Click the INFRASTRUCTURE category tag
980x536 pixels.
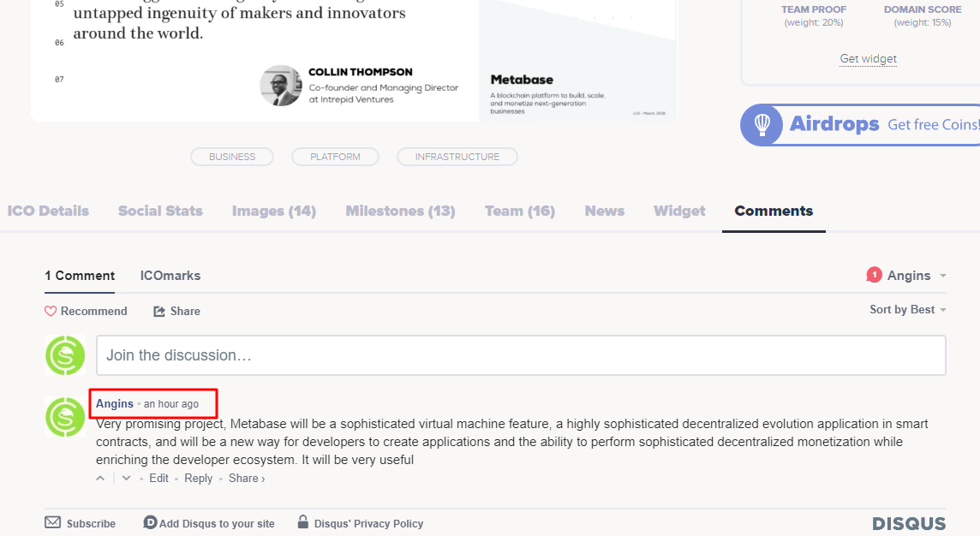coord(457,157)
